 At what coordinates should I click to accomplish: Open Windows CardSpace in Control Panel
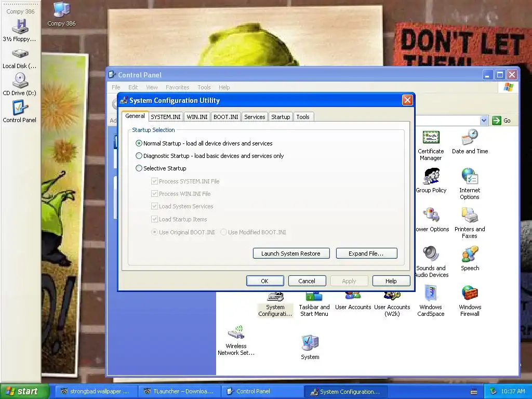431,301
